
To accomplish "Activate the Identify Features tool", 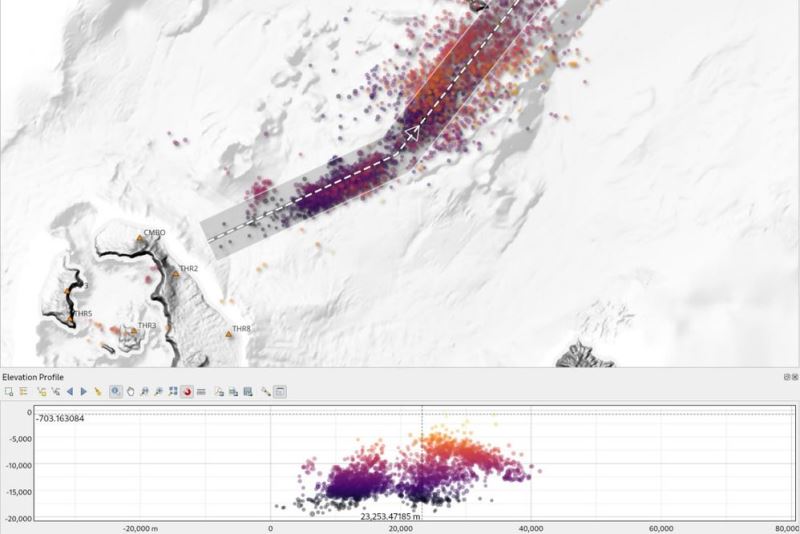I will tap(116, 391).
